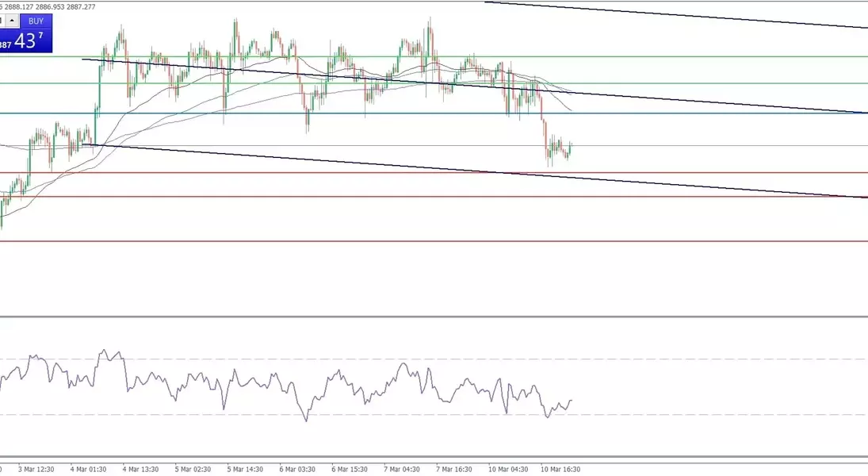The width and height of the screenshot is (868, 476).
Task: Select the second green horizontal line
Action: click(x=713, y=83)
